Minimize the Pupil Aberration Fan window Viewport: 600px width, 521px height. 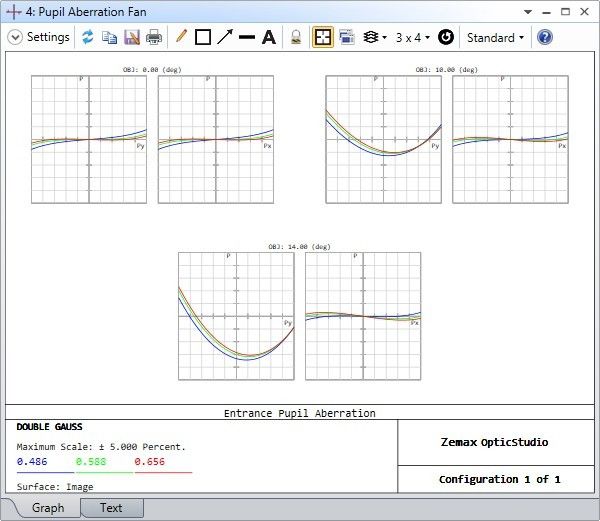(546, 12)
